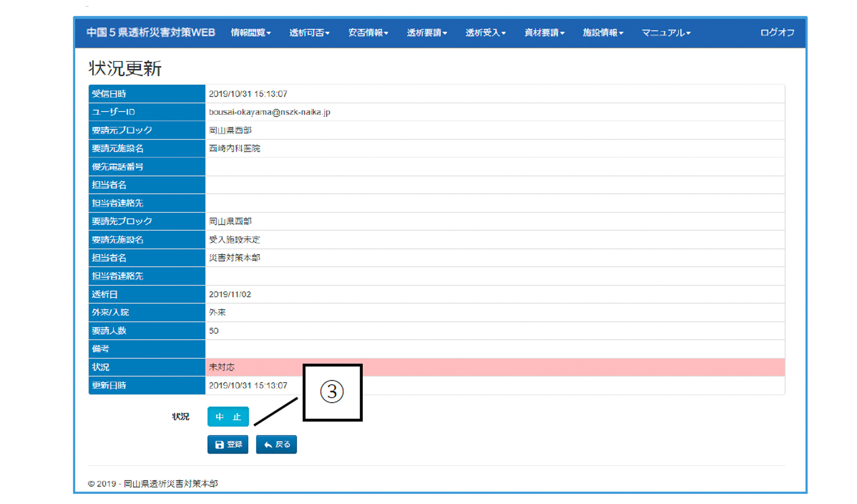Toggle the 中止 status button
The image size is (857, 504).
228,417
